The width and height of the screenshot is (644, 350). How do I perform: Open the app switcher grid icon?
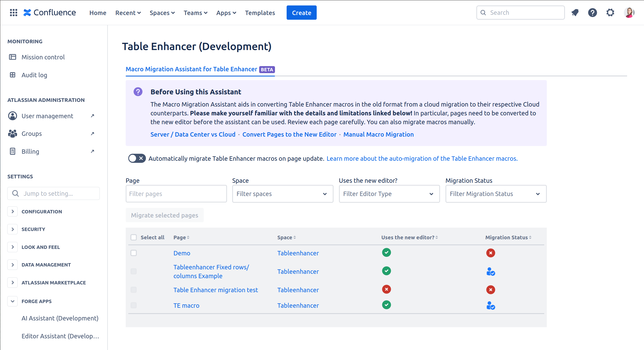[x=13, y=12]
